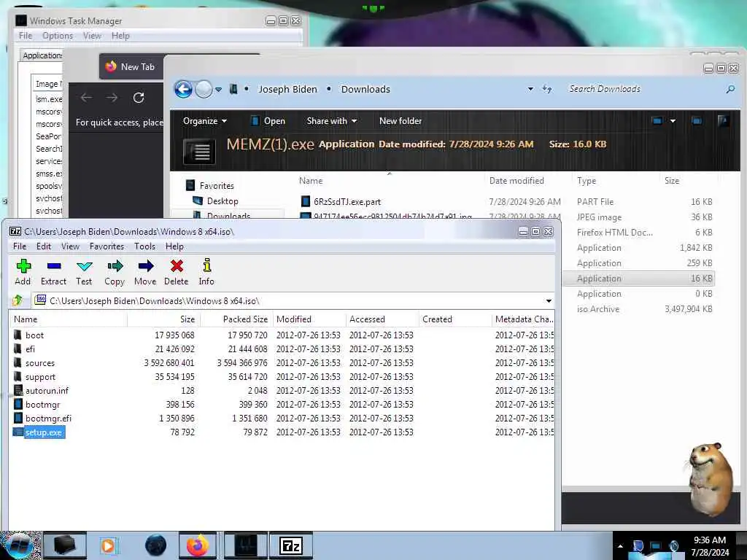Open the 7-Zip Favorites menu
This screenshot has width=747, height=560.
pyautogui.click(x=107, y=246)
